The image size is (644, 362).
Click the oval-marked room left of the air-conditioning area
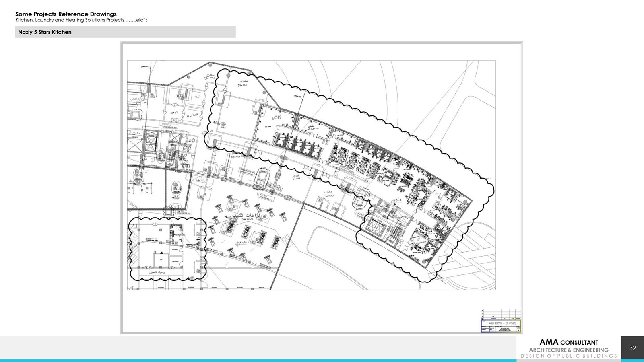click(177, 189)
